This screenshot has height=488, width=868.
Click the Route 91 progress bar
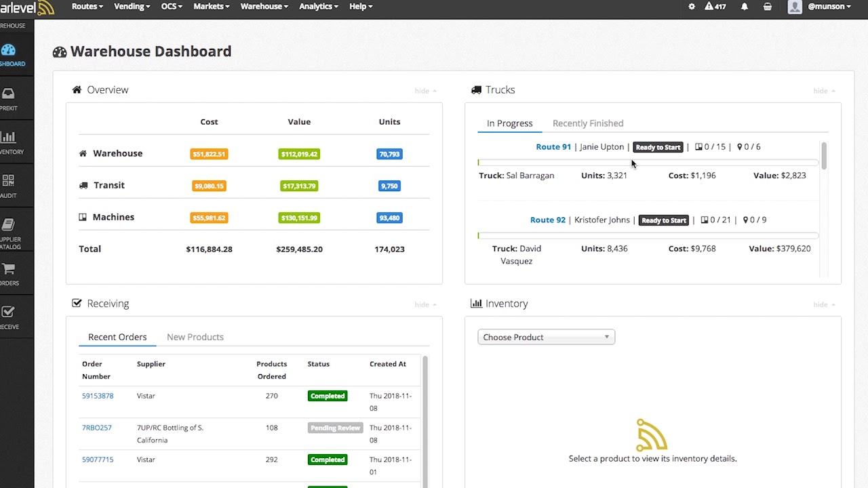(648, 163)
